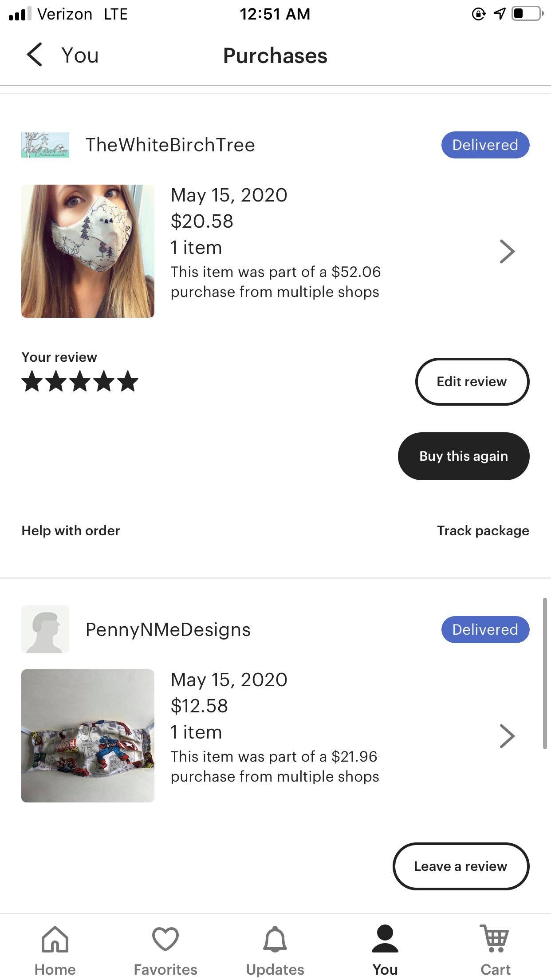Tap the page scrollbar handle
Screen dimensions: 551x980
545,673
